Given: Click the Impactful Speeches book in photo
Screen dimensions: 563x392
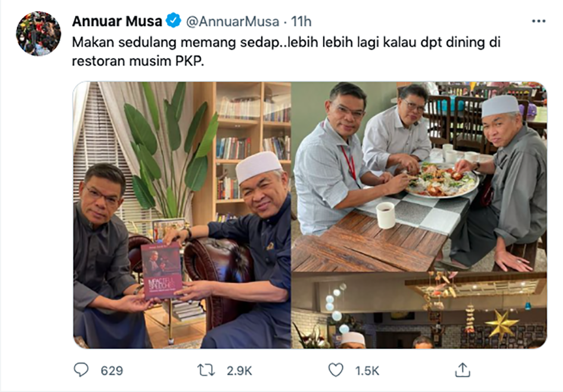Looking at the screenshot, I should pos(161,271).
